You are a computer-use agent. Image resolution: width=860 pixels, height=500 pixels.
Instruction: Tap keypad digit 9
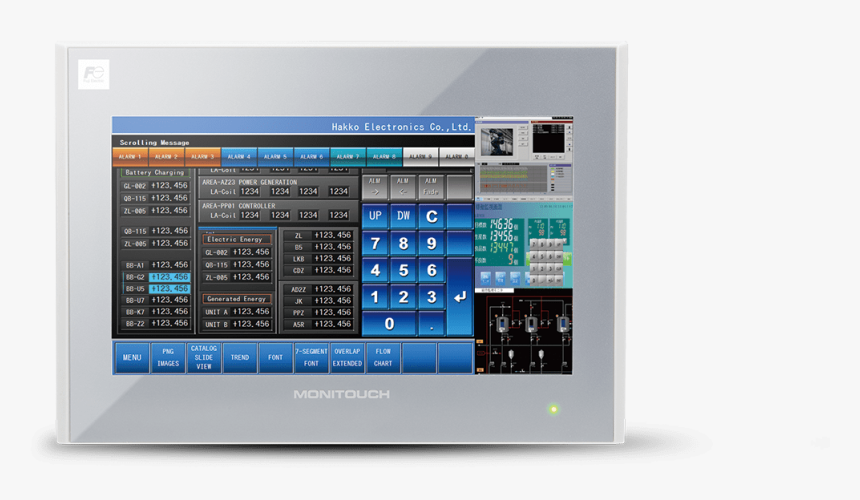[x=432, y=243]
